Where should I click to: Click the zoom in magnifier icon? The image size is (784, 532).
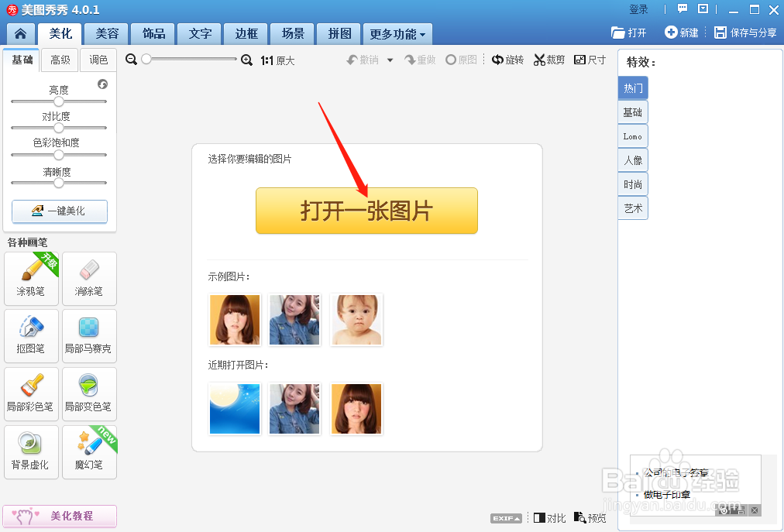coord(246,60)
